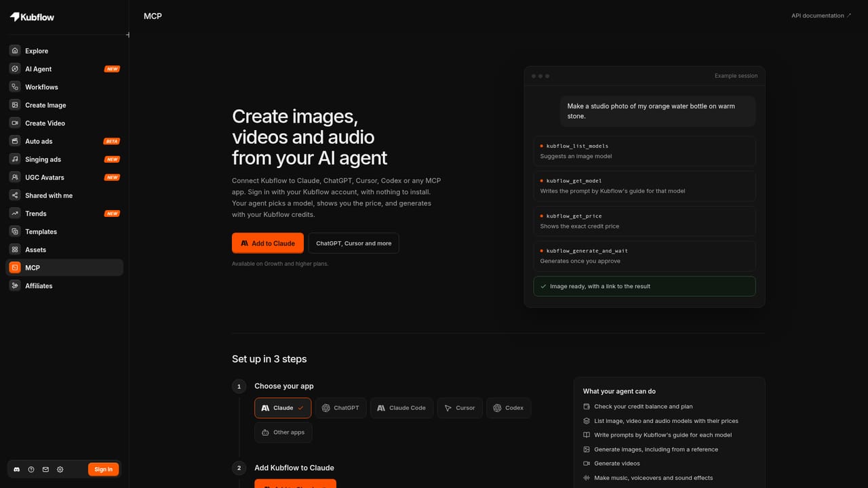The width and height of the screenshot is (868, 488).
Task: Select the Claude app option
Action: (x=283, y=408)
